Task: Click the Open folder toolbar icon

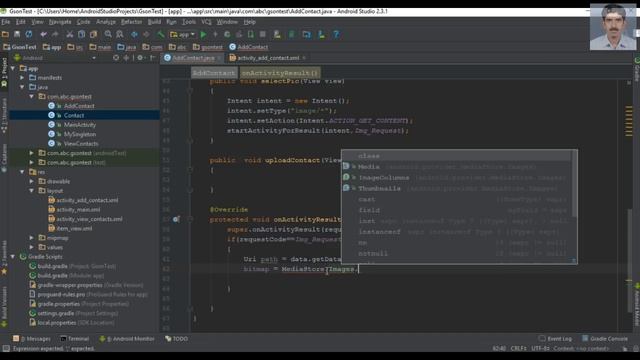Action: (x=5, y=35)
